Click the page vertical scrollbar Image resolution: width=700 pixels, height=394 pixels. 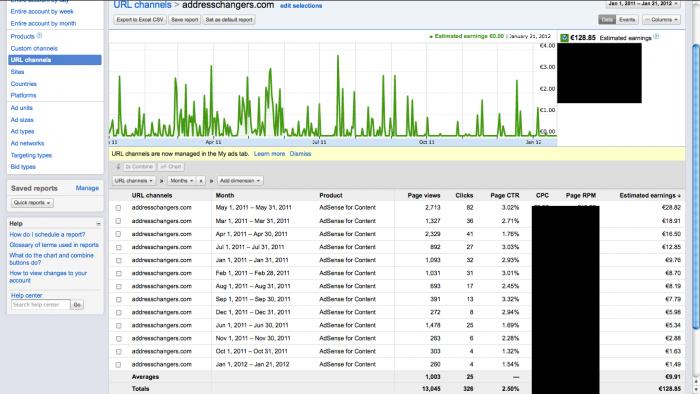coord(696,187)
